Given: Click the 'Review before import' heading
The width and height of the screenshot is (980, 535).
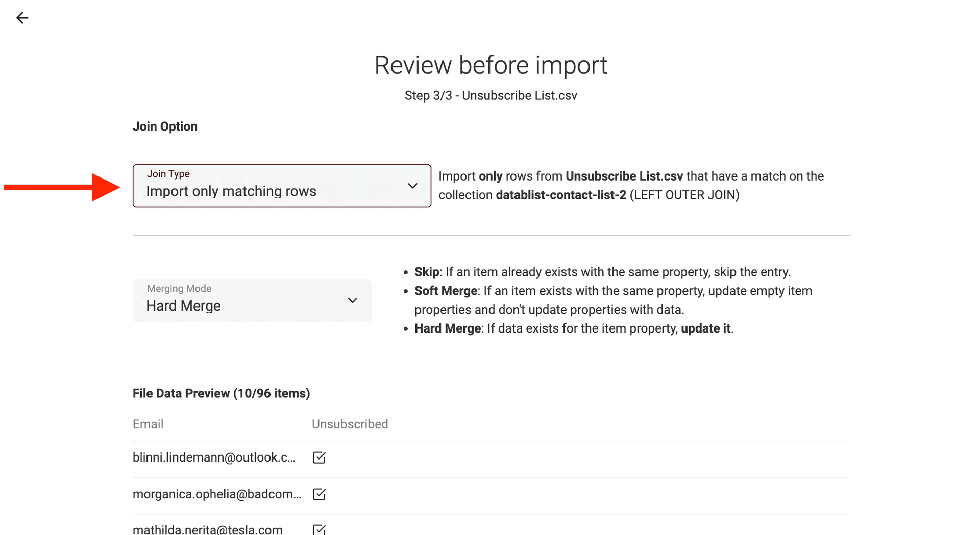Looking at the screenshot, I should point(491,65).
